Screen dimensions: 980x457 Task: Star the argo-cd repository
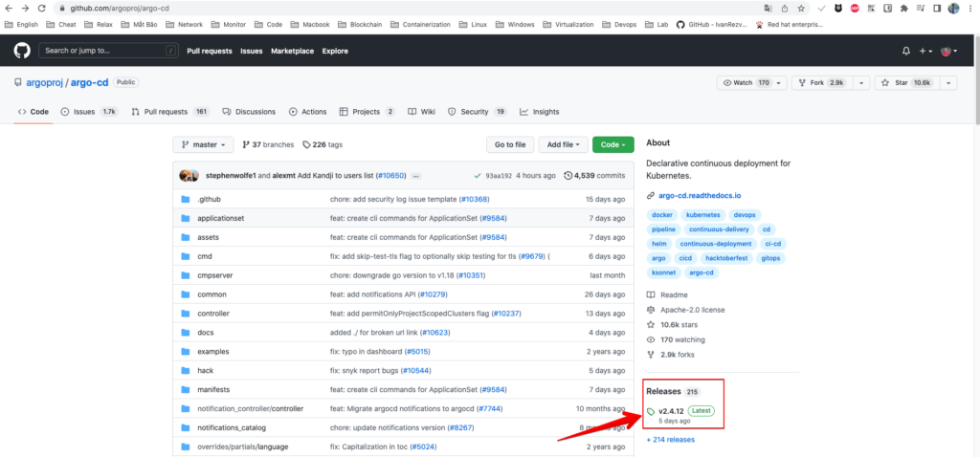pos(906,83)
